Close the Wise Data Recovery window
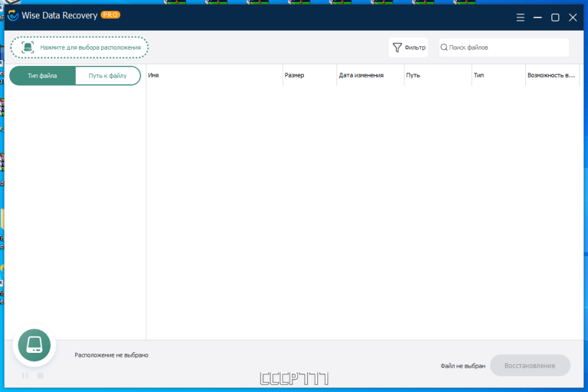 [x=572, y=17]
